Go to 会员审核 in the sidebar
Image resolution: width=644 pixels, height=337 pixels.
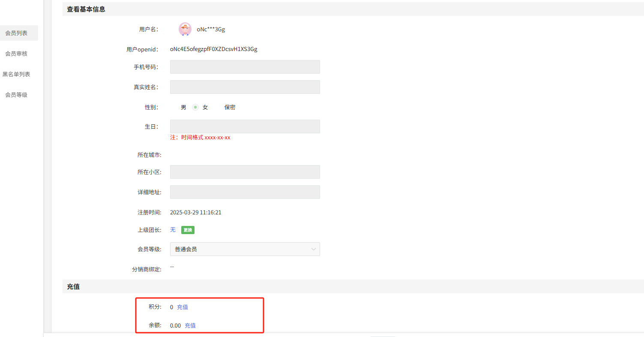16,54
